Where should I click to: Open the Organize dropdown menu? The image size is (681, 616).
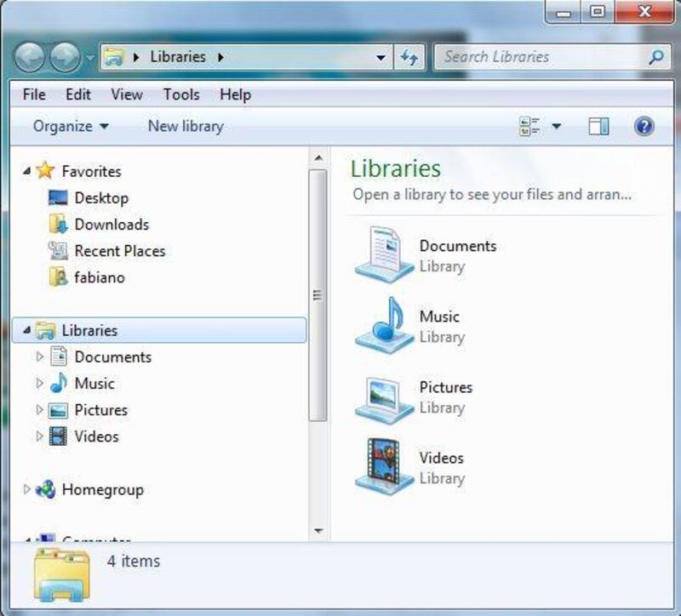pos(71,126)
